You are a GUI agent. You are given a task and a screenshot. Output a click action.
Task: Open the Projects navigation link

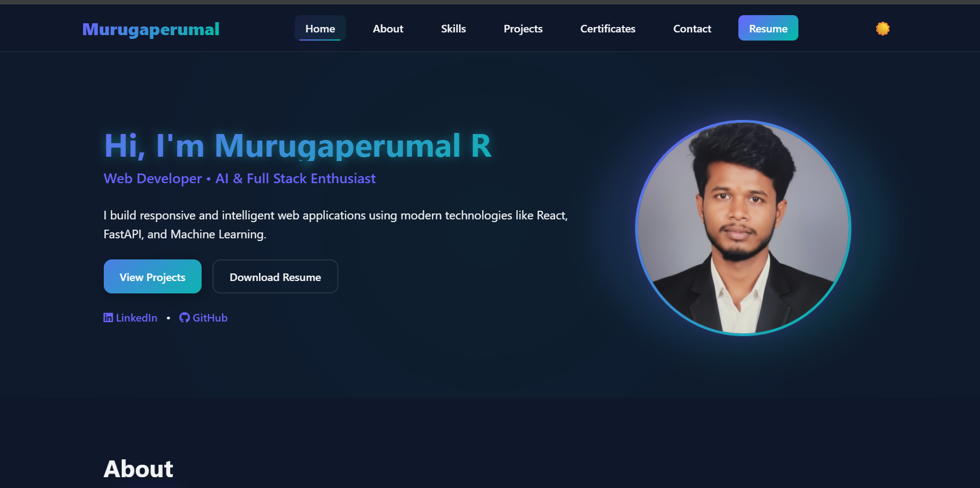tap(522, 29)
